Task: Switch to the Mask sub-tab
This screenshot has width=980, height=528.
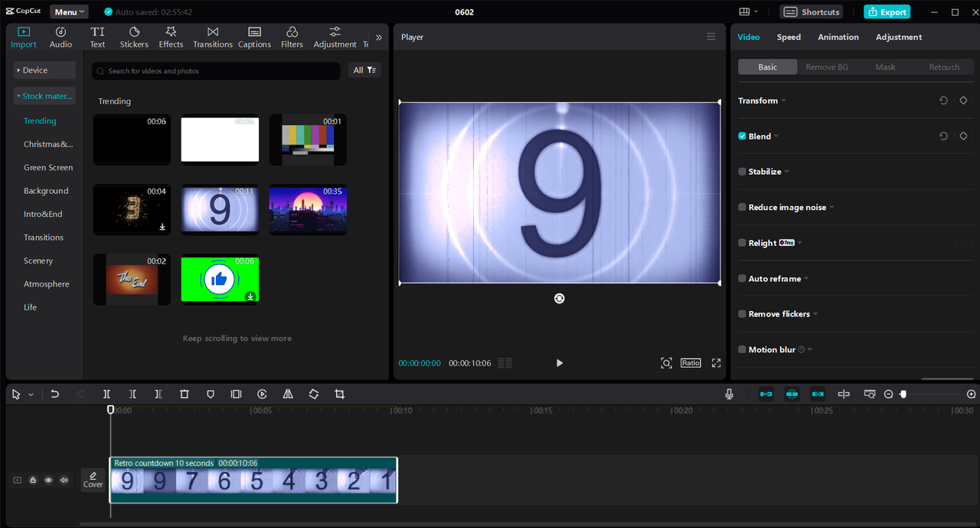Action: [885, 67]
